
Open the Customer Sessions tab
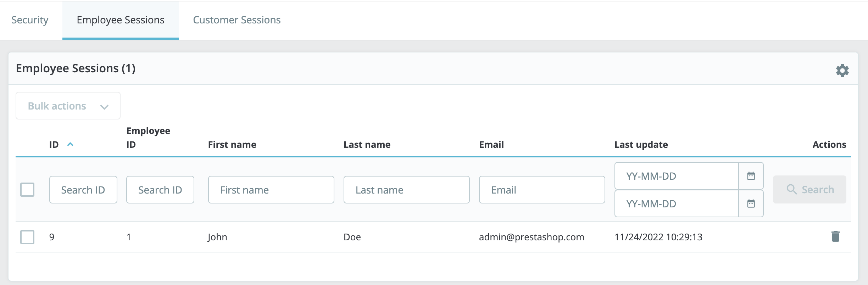click(x=237, y=20)
